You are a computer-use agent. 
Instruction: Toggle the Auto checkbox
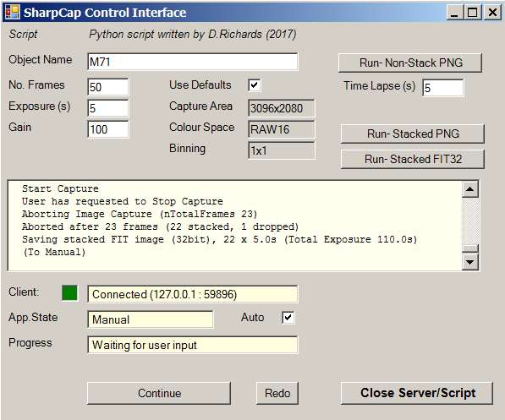coord(288,318)
